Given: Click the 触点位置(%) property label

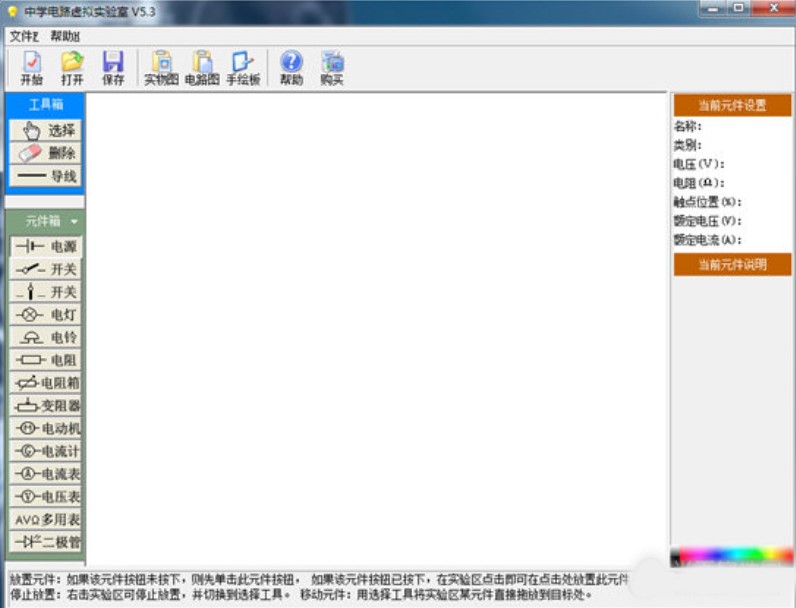Looking at the screenshot, I should (x=707, y=202).
